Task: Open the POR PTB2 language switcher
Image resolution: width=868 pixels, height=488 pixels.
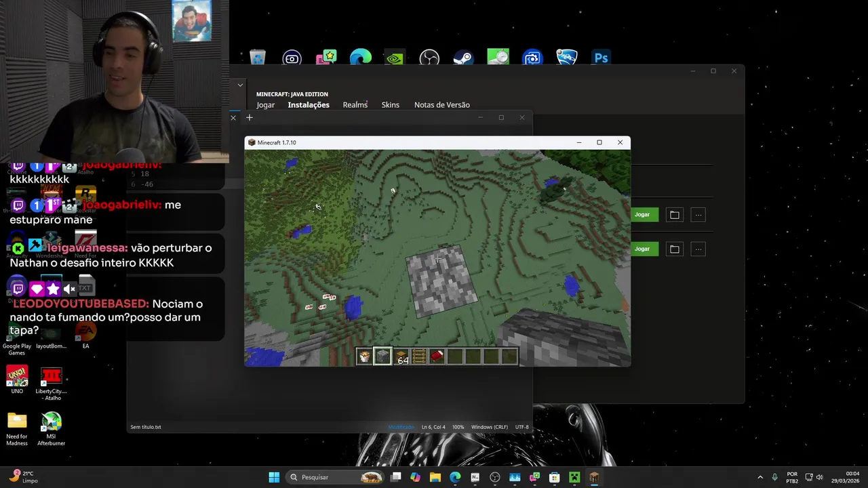Action: [792, 477]
